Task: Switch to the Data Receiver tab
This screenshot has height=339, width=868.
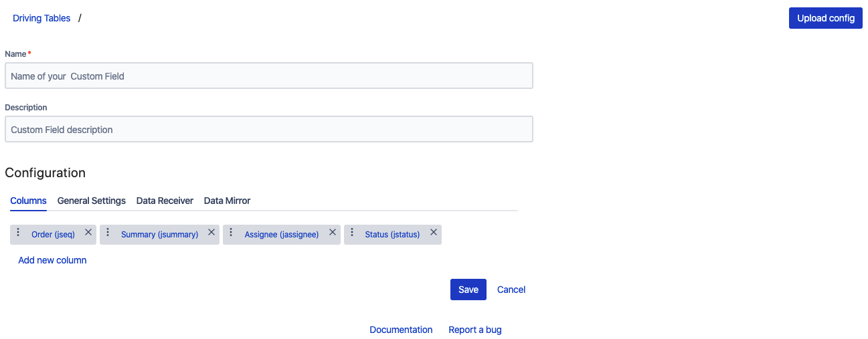Action: coord(165,201)
